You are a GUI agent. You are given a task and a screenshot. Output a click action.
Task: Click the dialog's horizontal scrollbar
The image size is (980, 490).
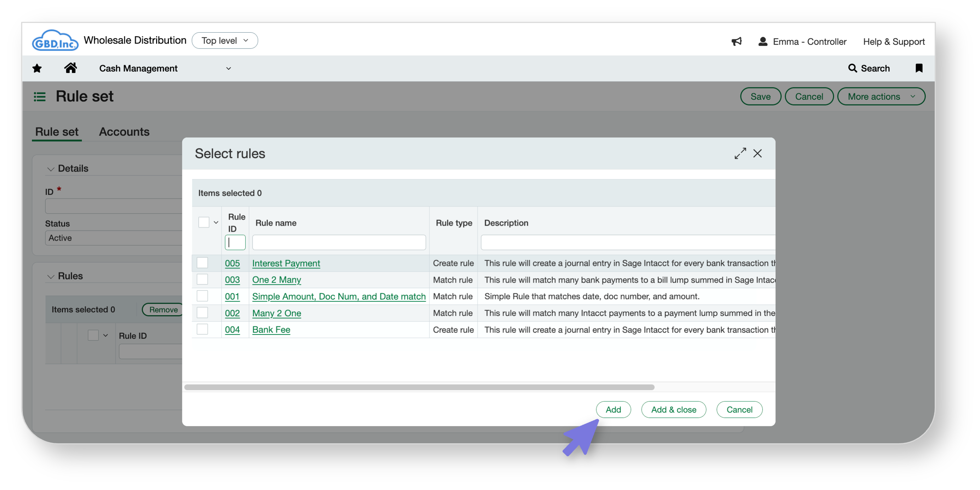point(418,387)
